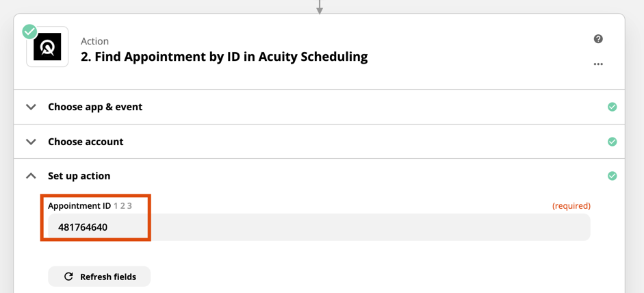
Task: Click the 1 2 3 number type hint
Action: pyautogui.click(x=123, y=206)
